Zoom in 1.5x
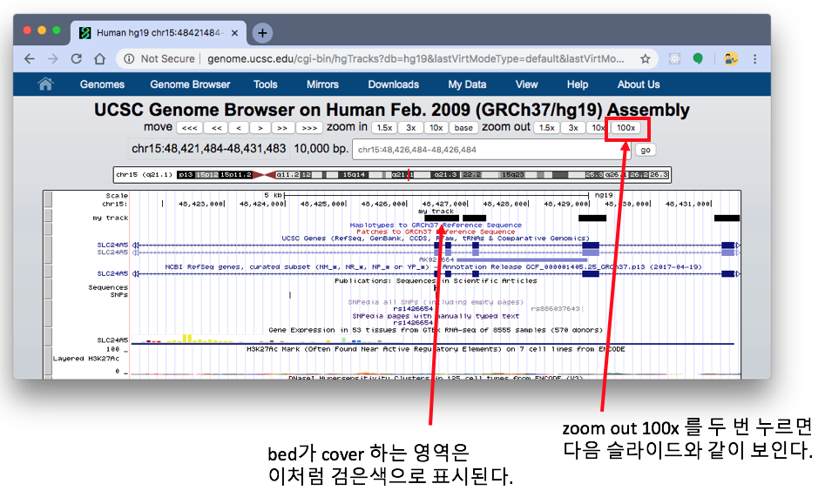Viewport: 825px width, 504px height. 384,128
